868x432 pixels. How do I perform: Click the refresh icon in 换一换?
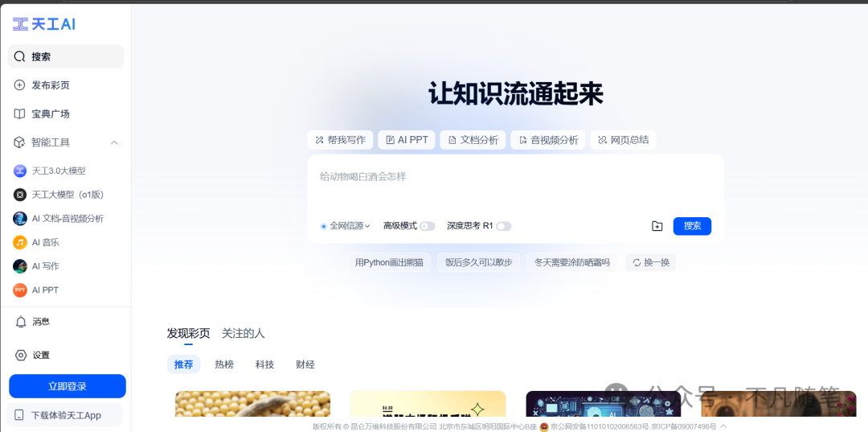tap(637, 262)
